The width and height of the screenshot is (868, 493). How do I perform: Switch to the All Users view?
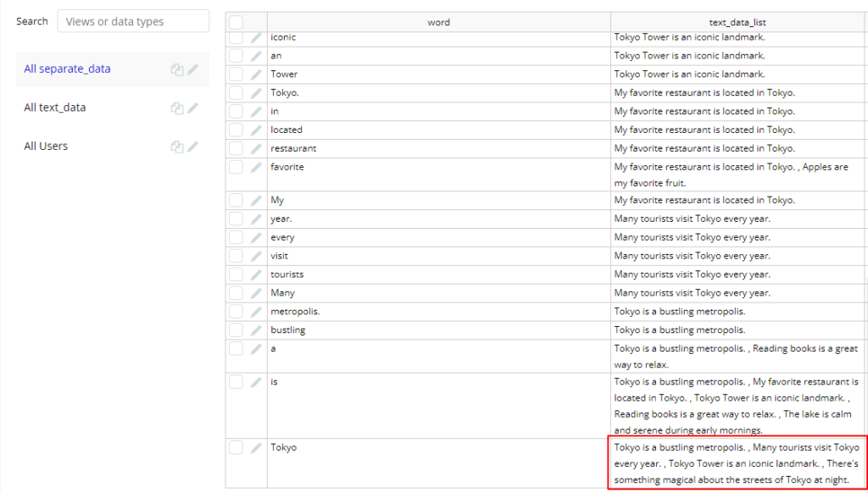pyautogui.click(x=46, y=147)
